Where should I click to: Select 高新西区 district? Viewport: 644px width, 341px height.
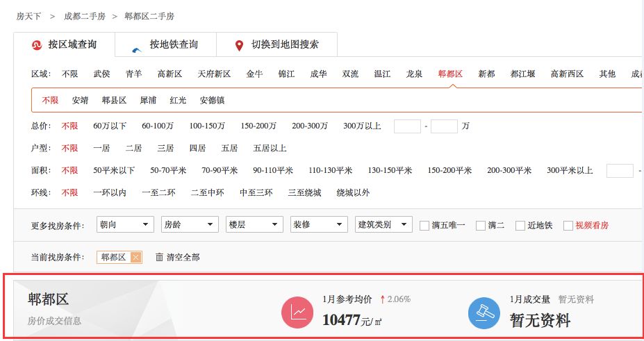coord(567,74)
